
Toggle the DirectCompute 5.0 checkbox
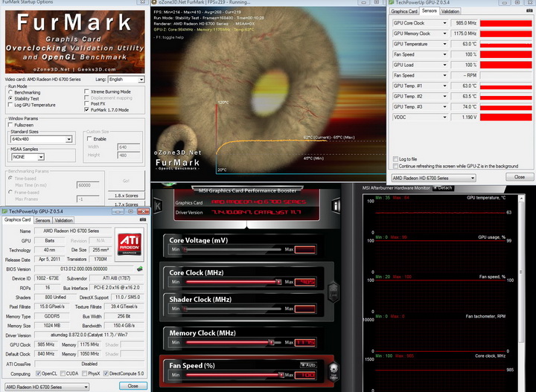pyautogui.click(x=106, y=373)
